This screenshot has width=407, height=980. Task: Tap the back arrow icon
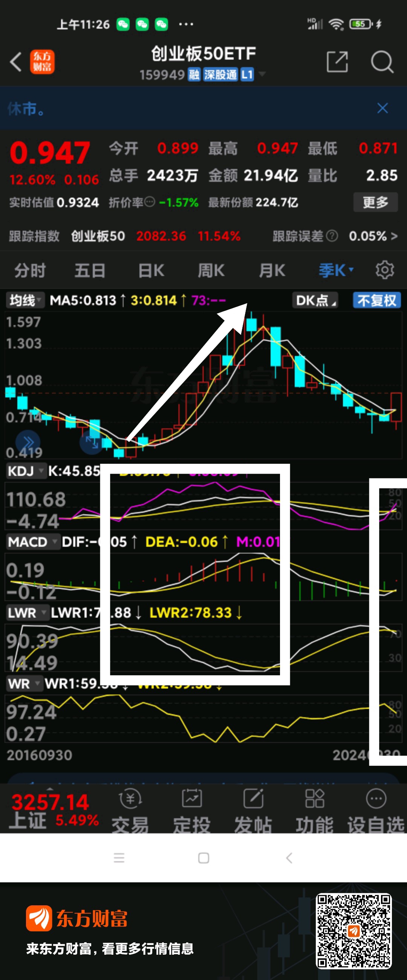point(16,61)
